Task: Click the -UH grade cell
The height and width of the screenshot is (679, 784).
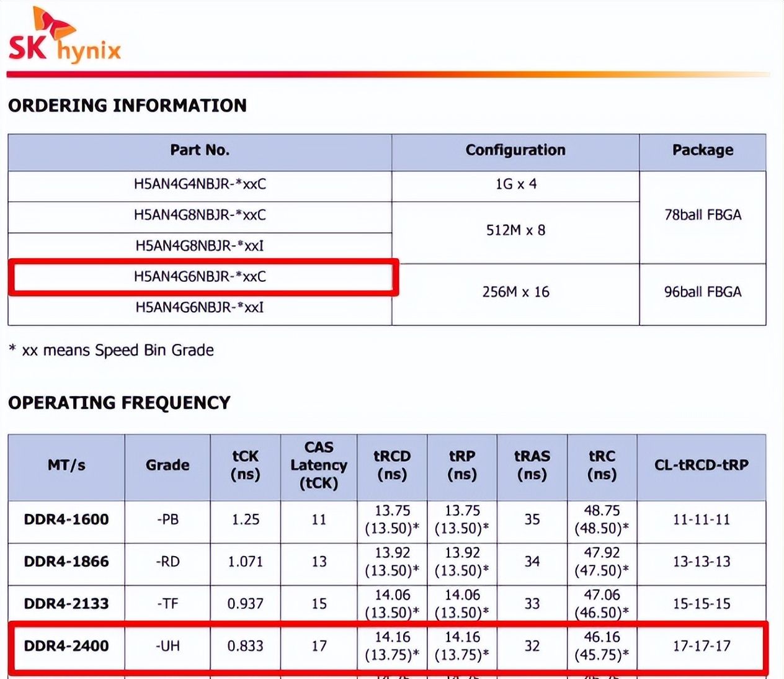Action: [167, 647]
